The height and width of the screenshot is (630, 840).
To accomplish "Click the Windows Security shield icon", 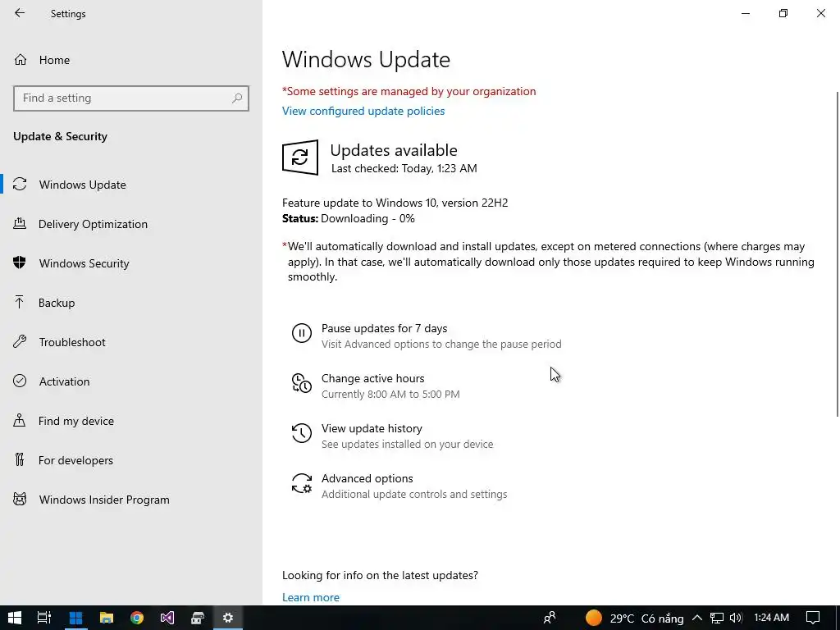I will [20, 262].
